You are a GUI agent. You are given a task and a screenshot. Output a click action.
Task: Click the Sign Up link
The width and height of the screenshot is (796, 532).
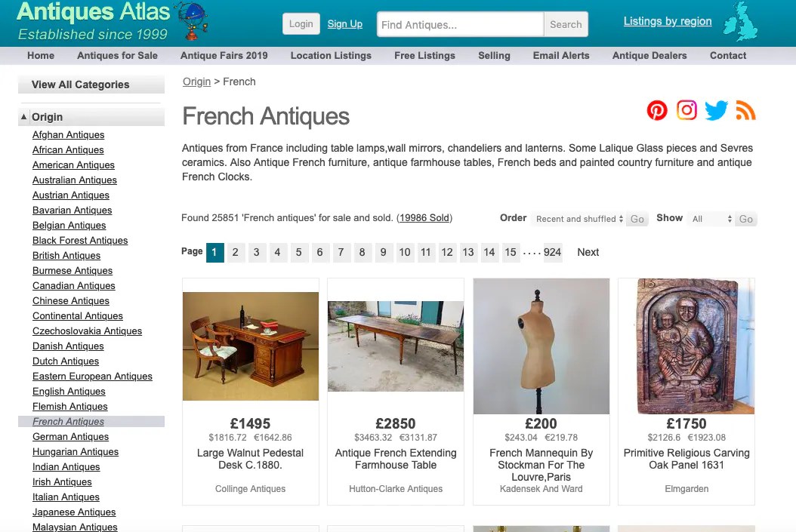pos(345,23)
